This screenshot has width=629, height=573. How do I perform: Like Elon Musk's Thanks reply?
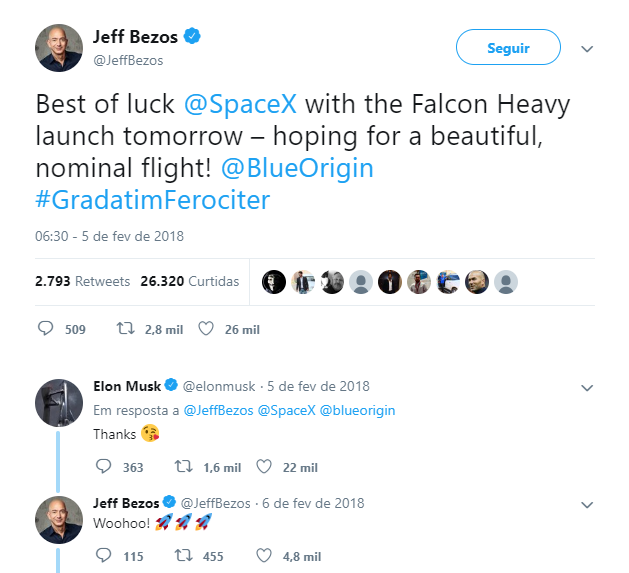264,466
